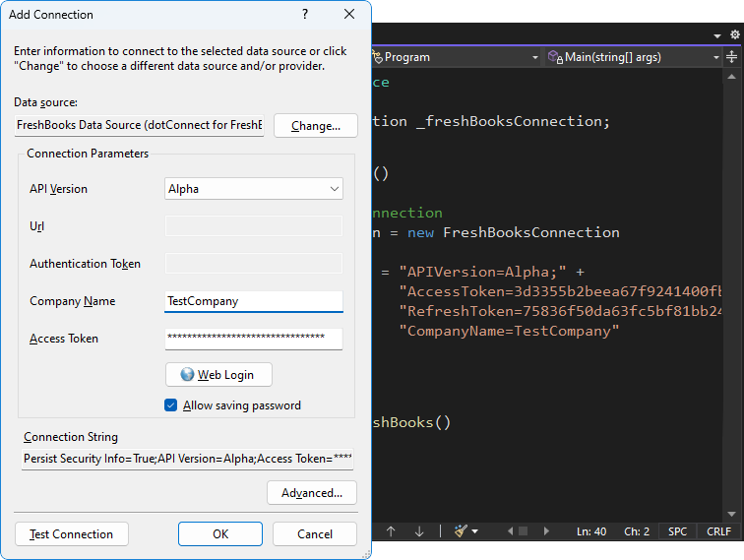Click the disabled Url field
The width and height of the screenshot is (744, 560).
click(x=253, y=226)
